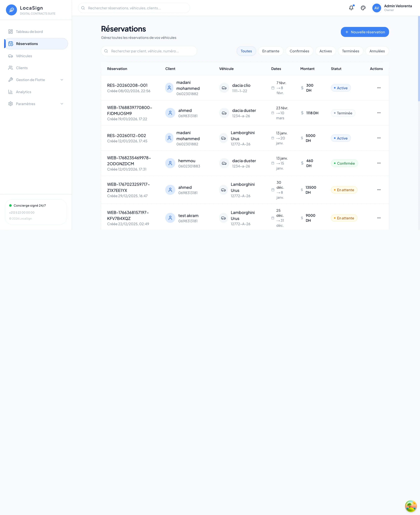Image resolution: width=420 pixels, height=515 pixels.
Task: Click the floating palm tree widget
Action: pos(411,506)
